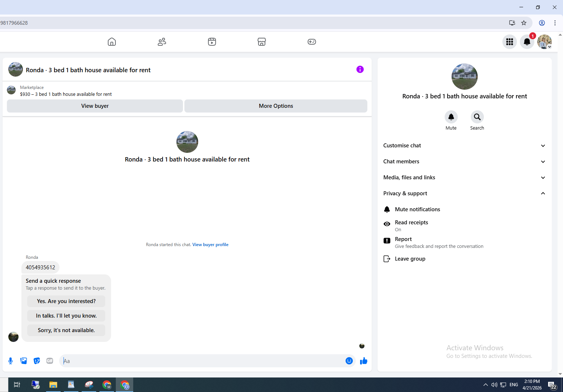Click $930 Marketplace listing title
563x392 pixels.
(x=66, y=94)
